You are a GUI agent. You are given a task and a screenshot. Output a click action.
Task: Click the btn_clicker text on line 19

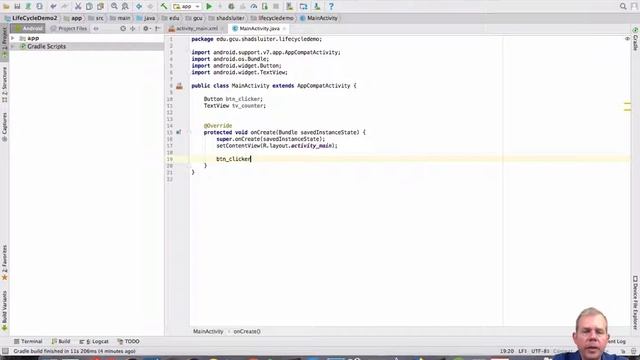[x=233, y=159]
